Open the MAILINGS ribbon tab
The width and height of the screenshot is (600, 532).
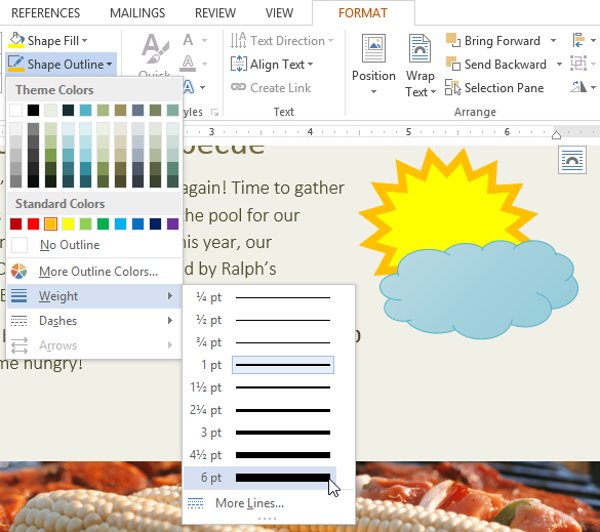coord(138,13)
